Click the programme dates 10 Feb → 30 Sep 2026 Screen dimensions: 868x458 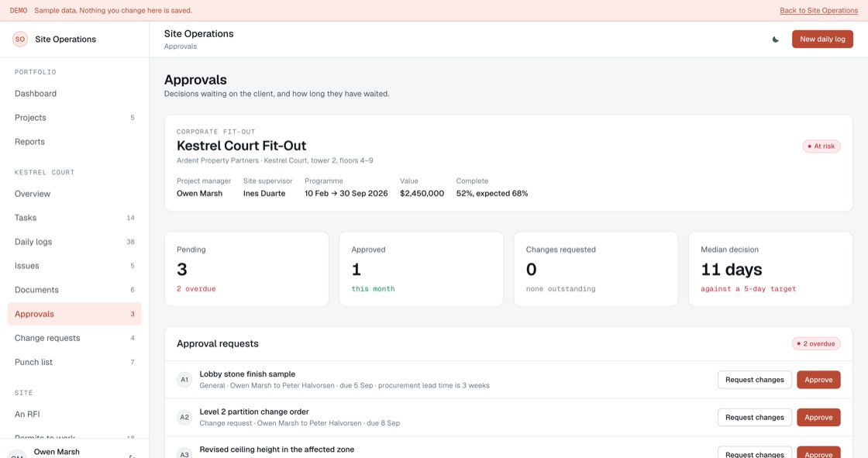346,193
